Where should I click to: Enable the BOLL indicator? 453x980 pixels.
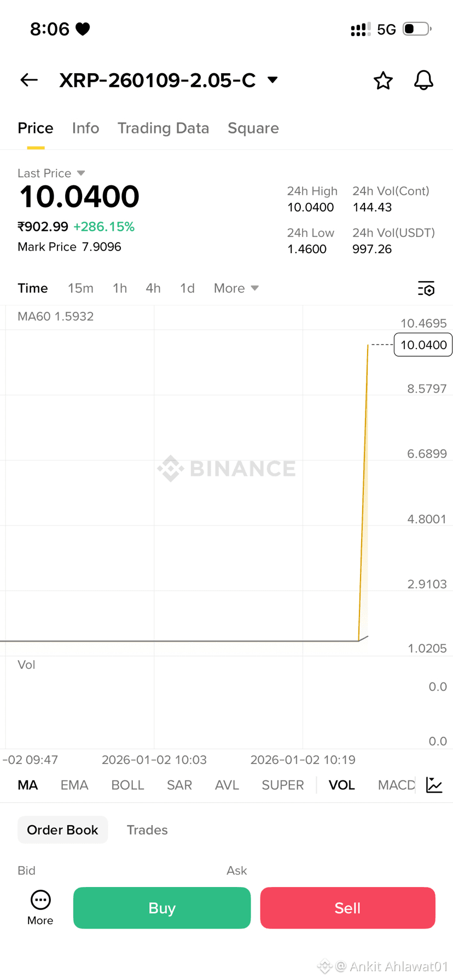point(127,785)
